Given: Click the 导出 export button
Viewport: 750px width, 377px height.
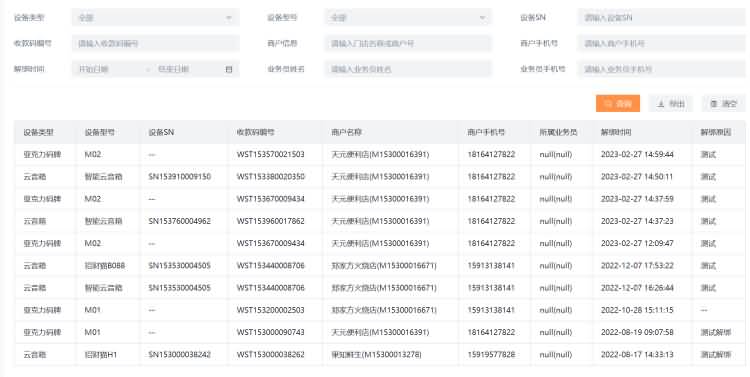Looking at the screenshot, I should pos(671,103).
